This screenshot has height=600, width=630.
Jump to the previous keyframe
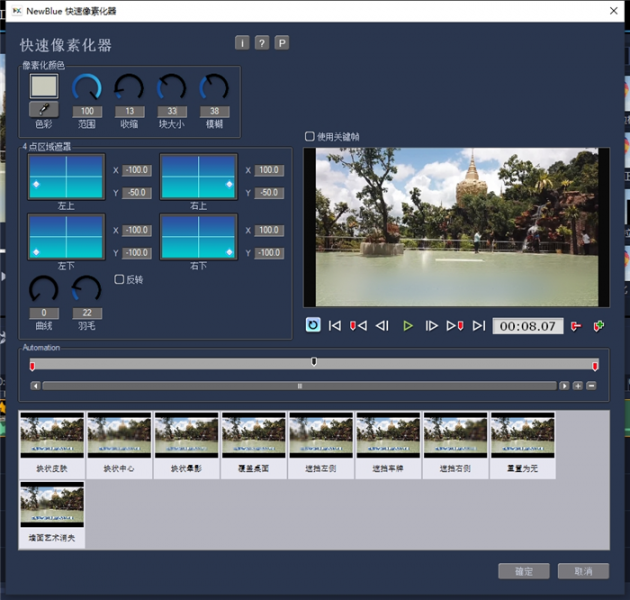pyautogui.click(x=358, y=325)
